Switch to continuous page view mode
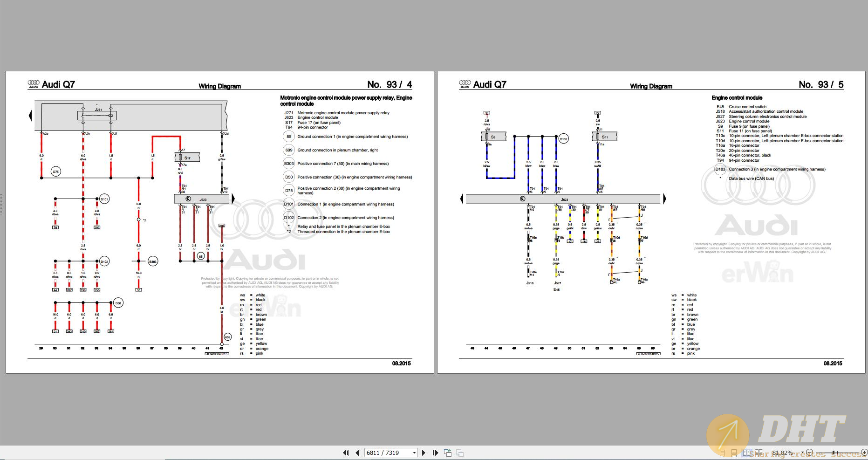This screenshot has width=868, height=460. [x=734, y=453]
